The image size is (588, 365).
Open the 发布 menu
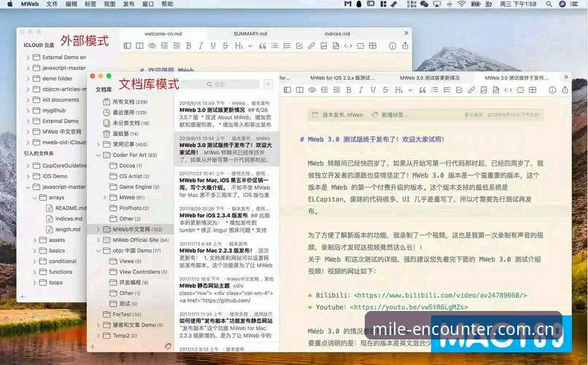tap(128, 4)
